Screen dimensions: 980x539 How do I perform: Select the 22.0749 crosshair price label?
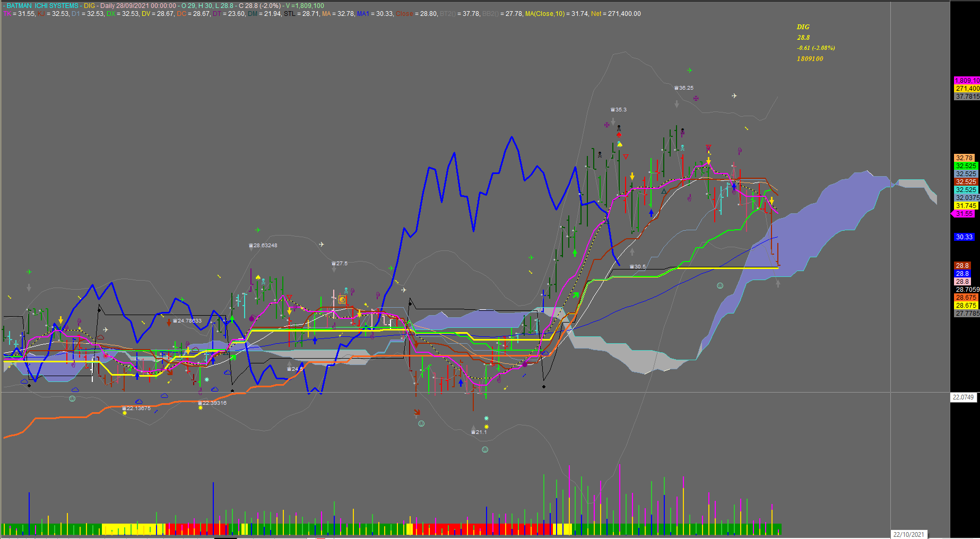tap(963, 397)
